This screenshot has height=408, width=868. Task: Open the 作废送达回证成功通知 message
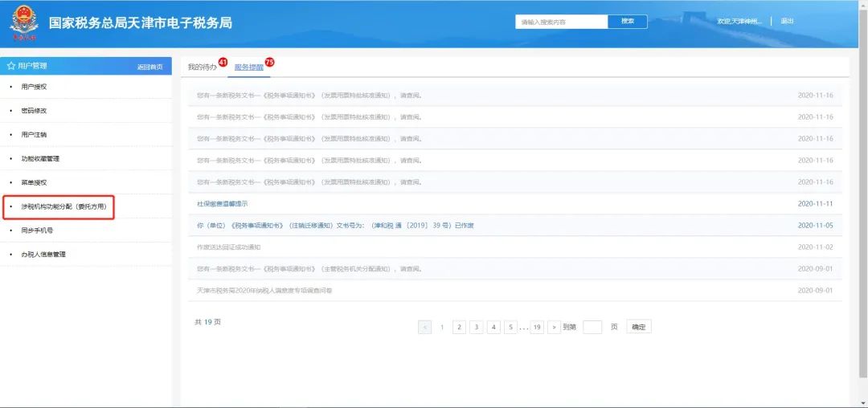point(228,247)
